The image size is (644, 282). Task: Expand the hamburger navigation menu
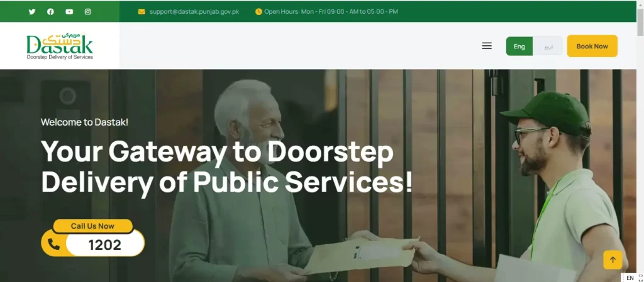click(x=487, y=46)
